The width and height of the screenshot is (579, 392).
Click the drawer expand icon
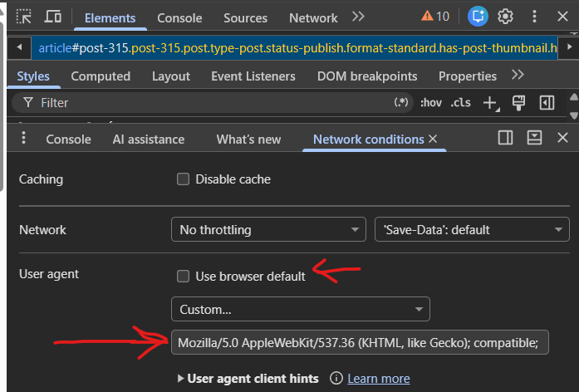click(x=534, y=138)
